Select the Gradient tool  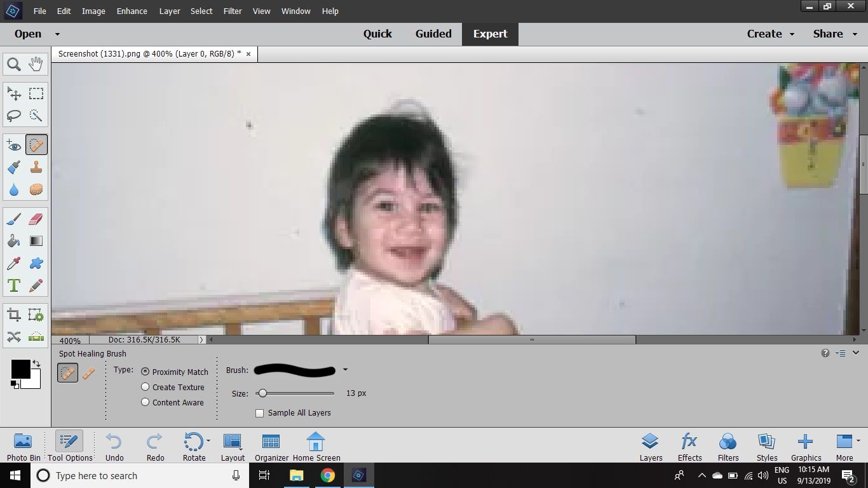[x=36, y=241]
